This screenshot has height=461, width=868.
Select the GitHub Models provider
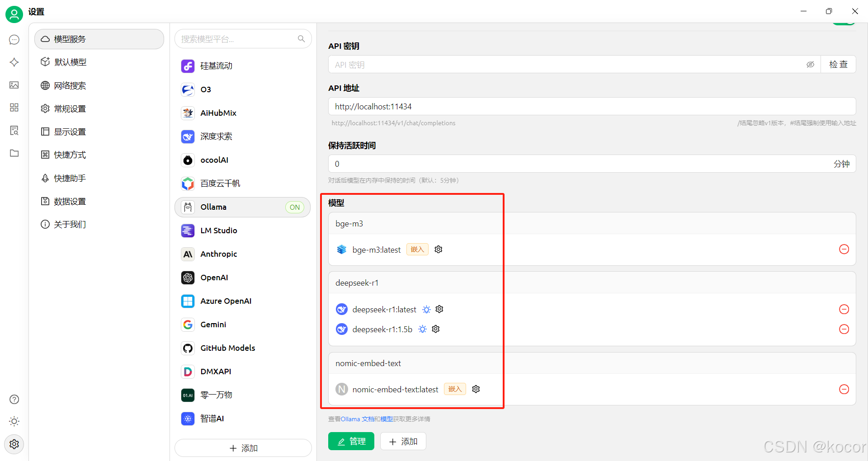point(243,348)
